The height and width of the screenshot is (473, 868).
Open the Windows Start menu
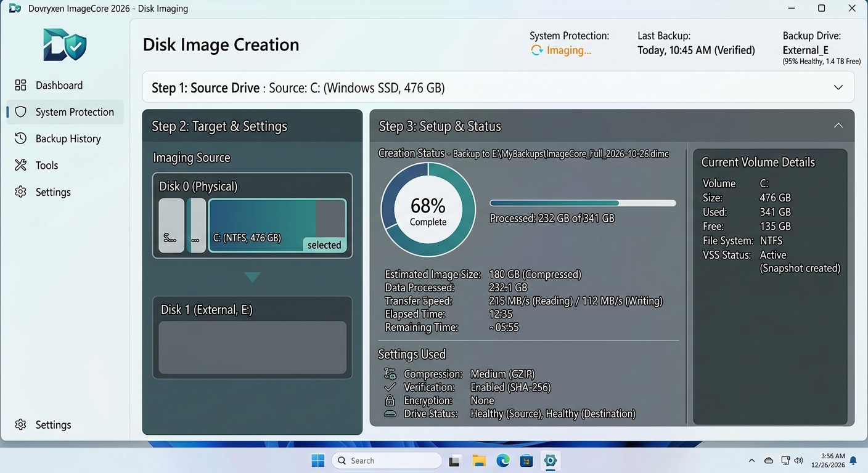(318, 461)
